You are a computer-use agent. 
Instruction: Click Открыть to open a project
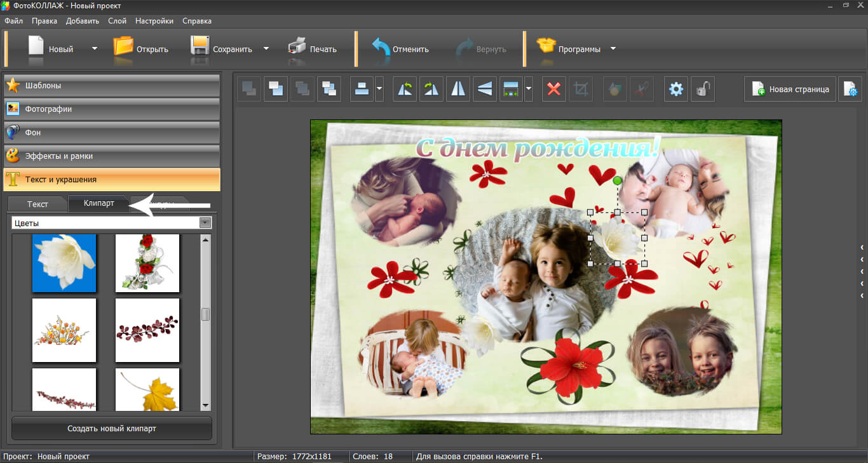pyautogui.click(x=141, y=49)
